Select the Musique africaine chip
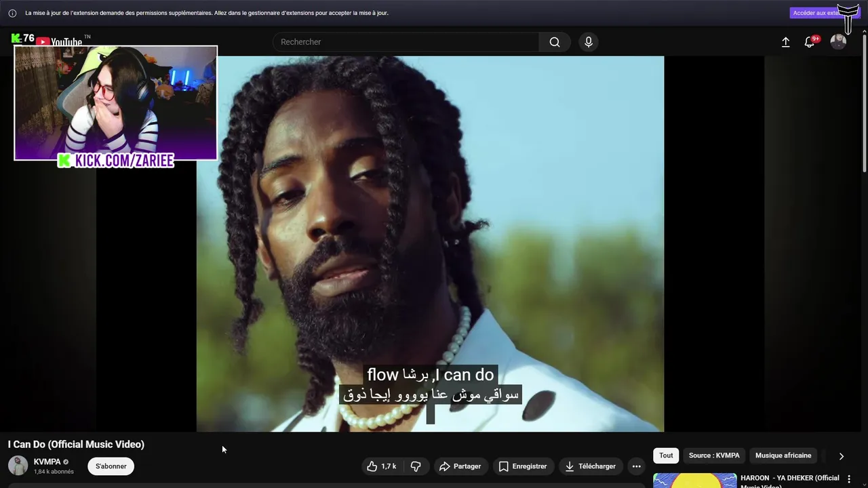 783,455
